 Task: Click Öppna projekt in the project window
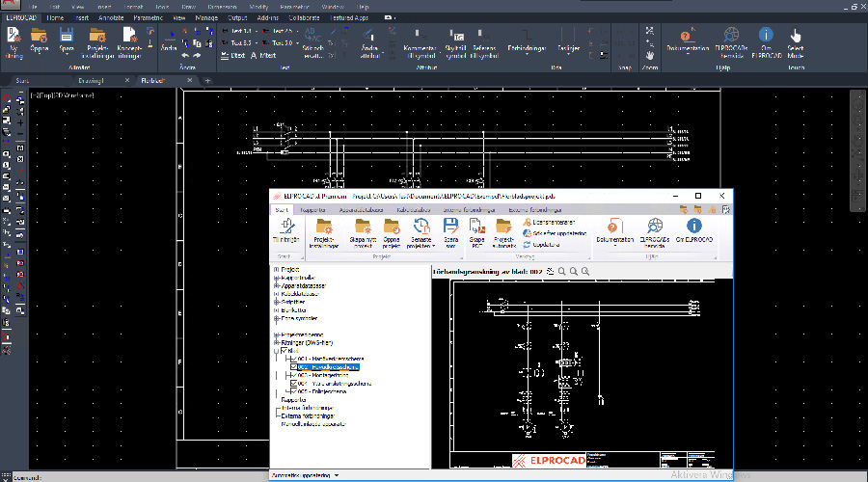[392, 232]
